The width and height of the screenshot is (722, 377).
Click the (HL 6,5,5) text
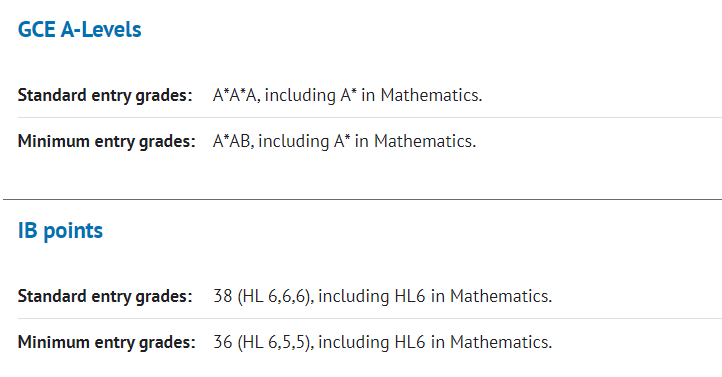tap(274, 342)
